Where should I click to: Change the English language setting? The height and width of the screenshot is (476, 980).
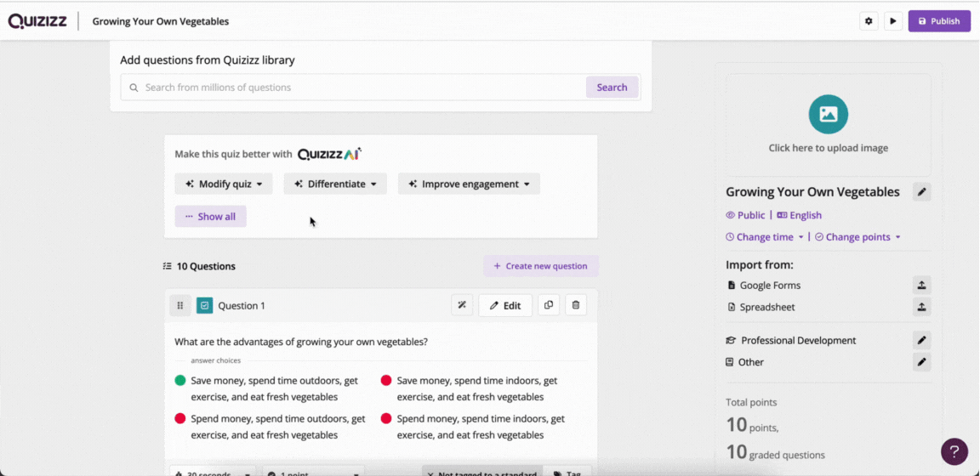tap(799, 215)
